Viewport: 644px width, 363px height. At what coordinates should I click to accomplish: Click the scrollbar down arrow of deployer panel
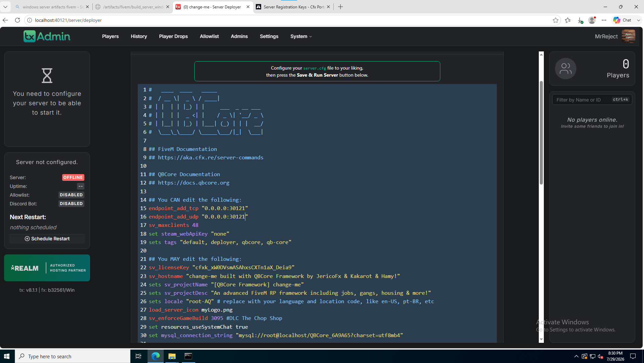[x=541, y=340]
